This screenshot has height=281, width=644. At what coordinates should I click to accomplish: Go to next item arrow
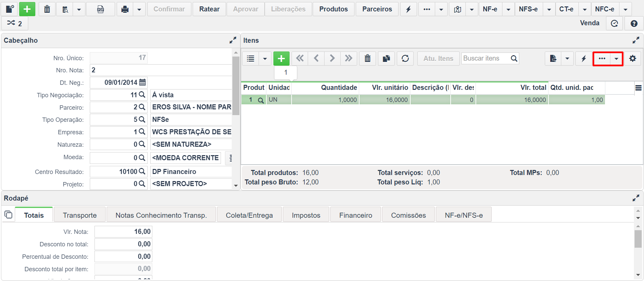[332, 59]
